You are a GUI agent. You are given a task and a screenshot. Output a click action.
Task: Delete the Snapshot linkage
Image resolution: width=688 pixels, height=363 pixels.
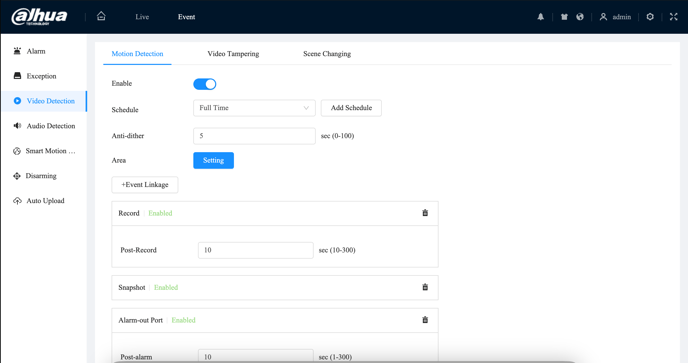tap(425, 287)
